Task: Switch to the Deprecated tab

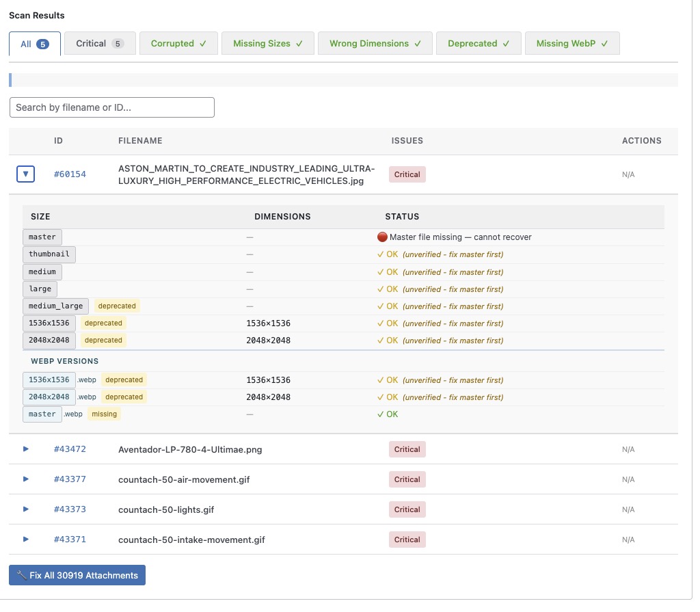Action: [x=479, y=44]
